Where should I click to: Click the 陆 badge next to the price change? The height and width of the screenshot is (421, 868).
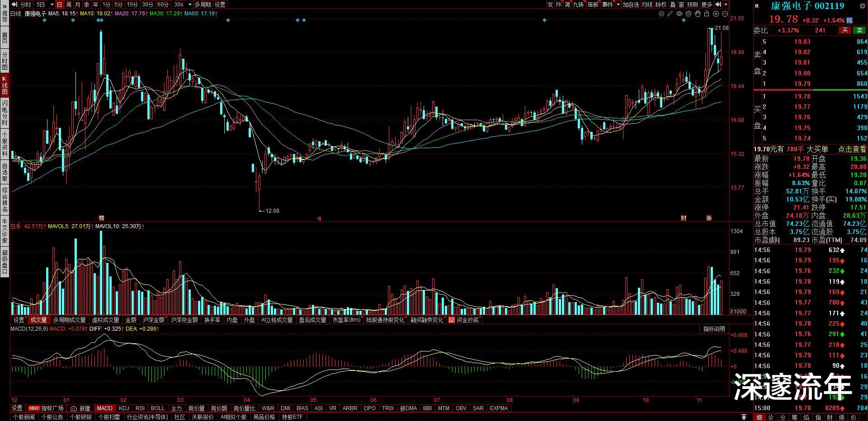(849, 20)
